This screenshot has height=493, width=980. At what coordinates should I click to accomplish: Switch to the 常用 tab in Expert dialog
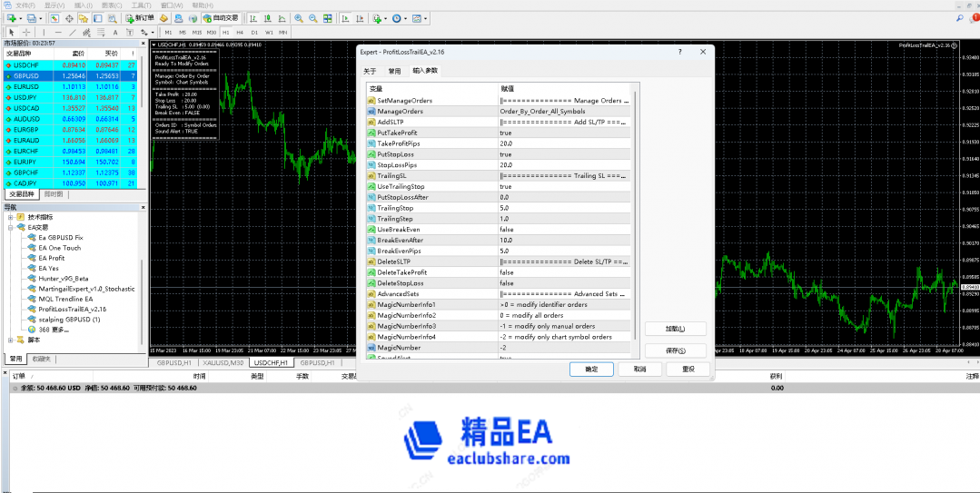click(x=394, y=71)
